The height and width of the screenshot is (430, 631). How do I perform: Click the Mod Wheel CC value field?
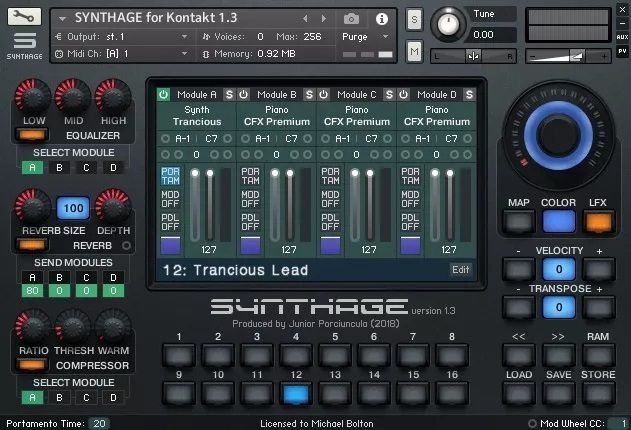[618, 423]
